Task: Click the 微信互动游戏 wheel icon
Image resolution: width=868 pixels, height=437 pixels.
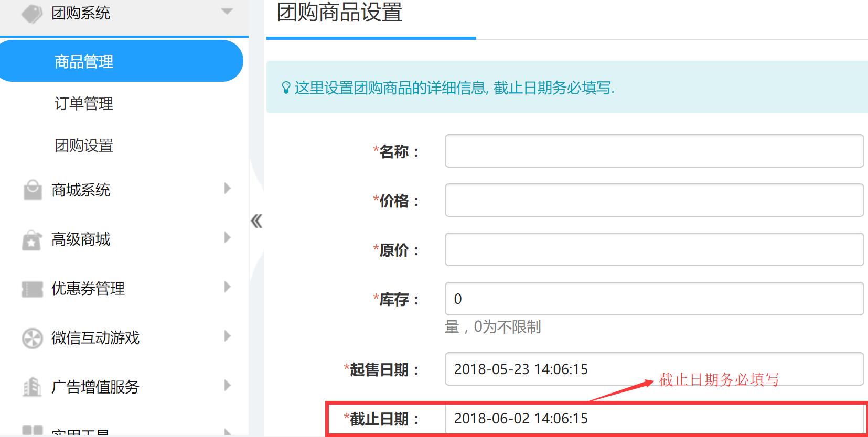Action: coord(32,338)
